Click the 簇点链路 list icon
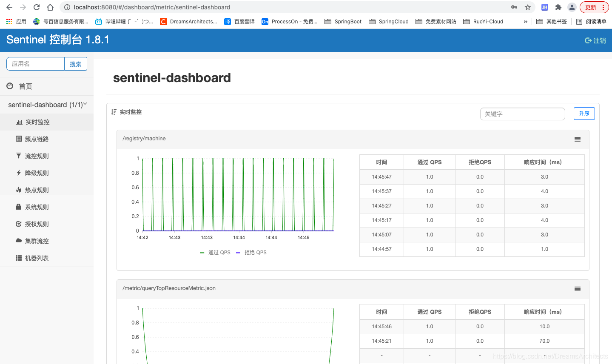 click(x=19, y=139)
